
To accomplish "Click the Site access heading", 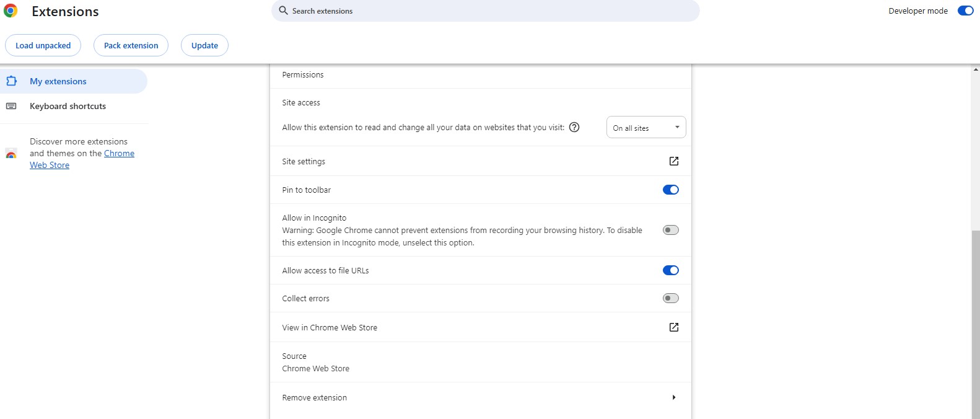I will [301, 102].
